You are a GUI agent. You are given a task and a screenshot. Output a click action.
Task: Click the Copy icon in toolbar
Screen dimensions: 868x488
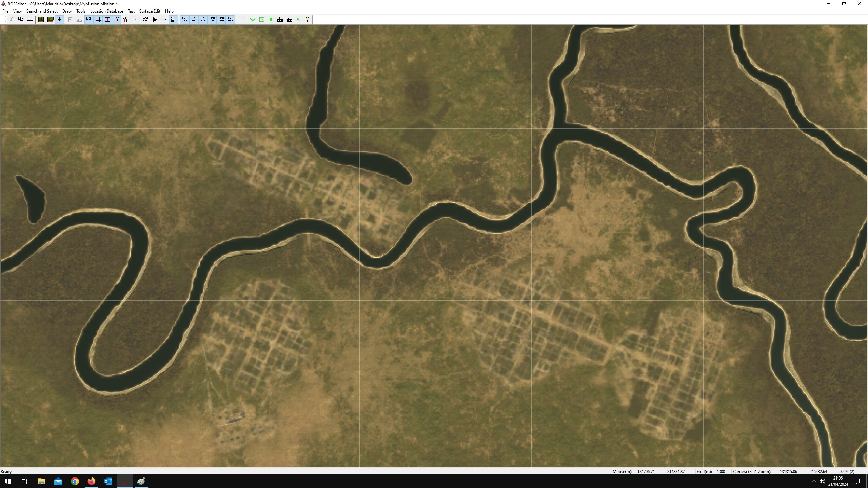pyautogui.click(x=21, y=19)
